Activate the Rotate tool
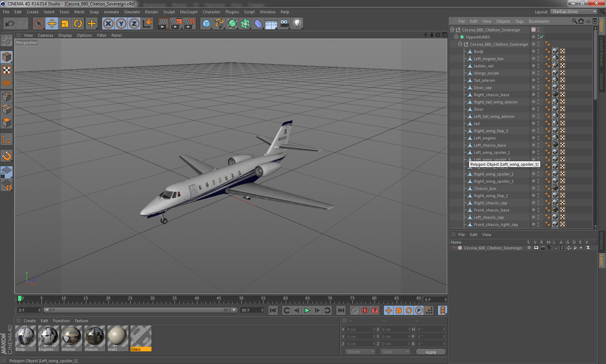 (78, 24)
